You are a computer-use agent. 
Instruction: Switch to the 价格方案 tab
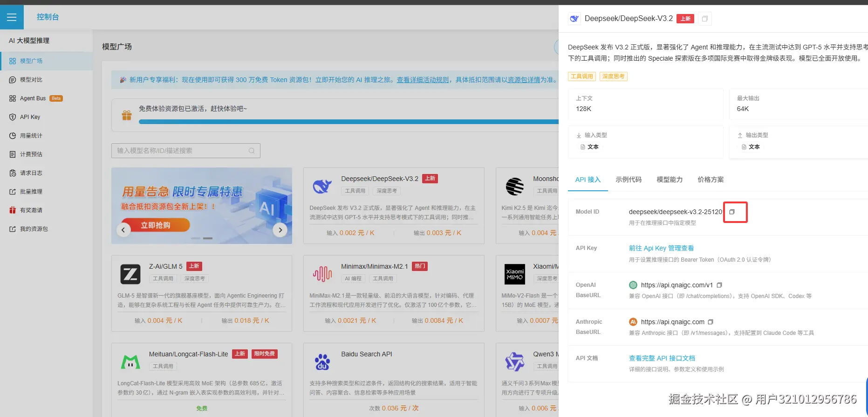[711, 180]
